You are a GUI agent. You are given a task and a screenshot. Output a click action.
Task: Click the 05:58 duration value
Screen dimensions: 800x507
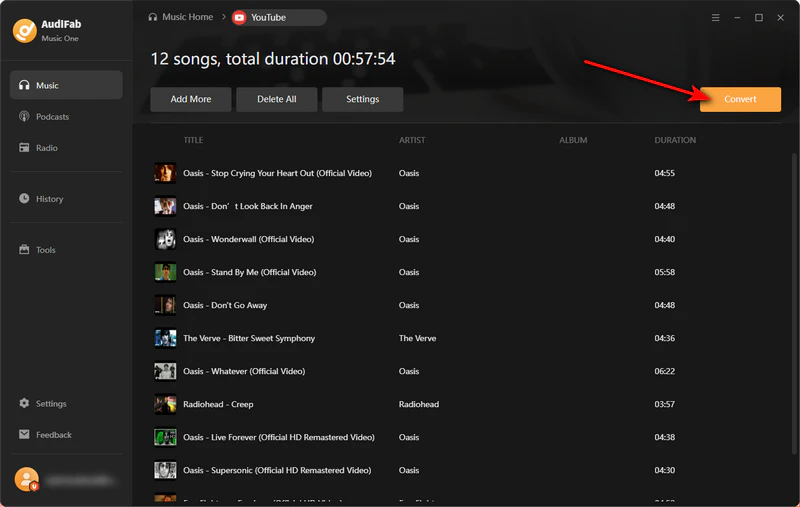point(665,272)
